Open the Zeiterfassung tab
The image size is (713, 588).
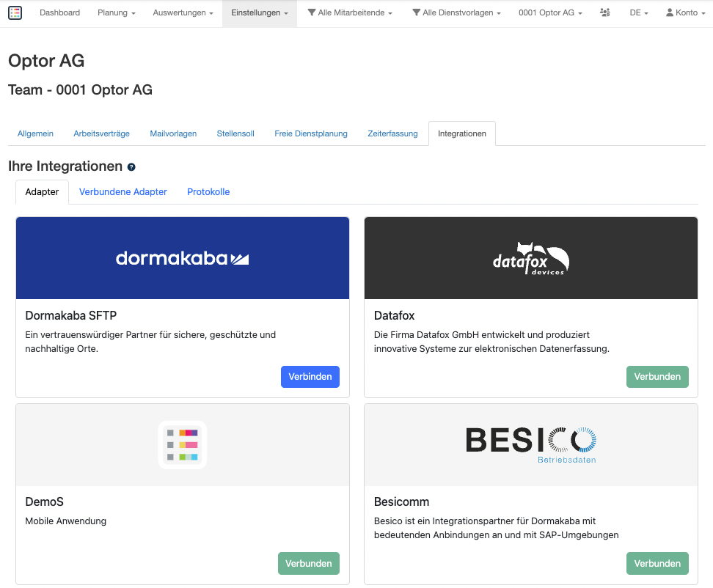(392, 133)
